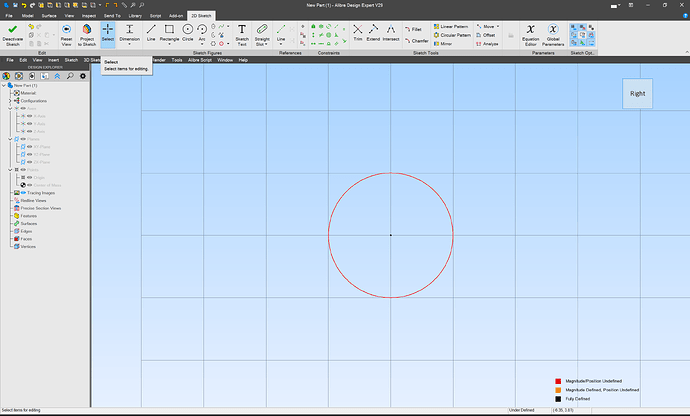
Task: Click the Mirror tool
Action: [x=443, y=44]
